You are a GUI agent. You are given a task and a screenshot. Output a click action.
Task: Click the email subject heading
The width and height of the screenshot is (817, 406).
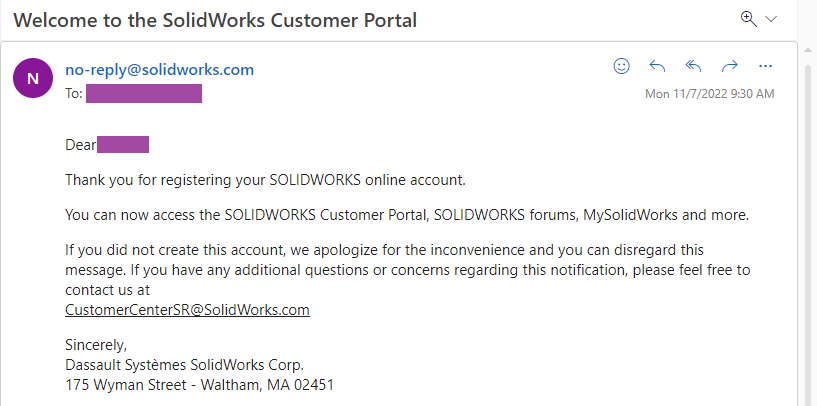pos(215,20)
